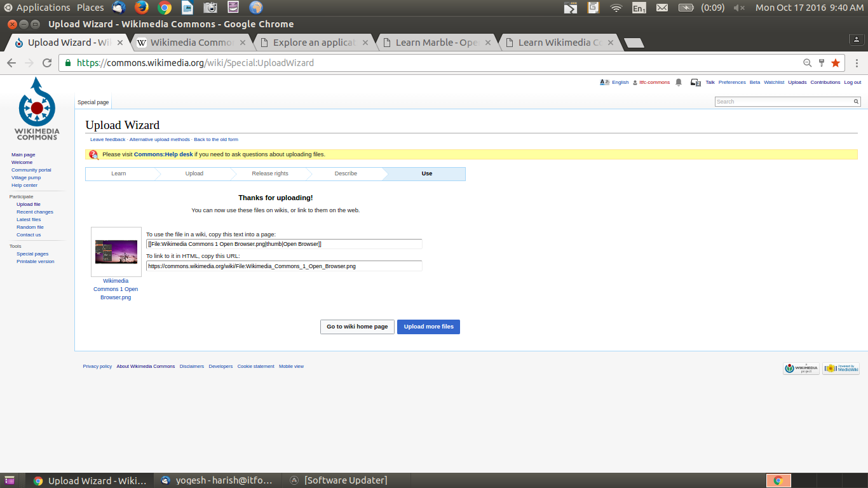Click Log out link
The image size is (868, 488).
click(853, 83)
